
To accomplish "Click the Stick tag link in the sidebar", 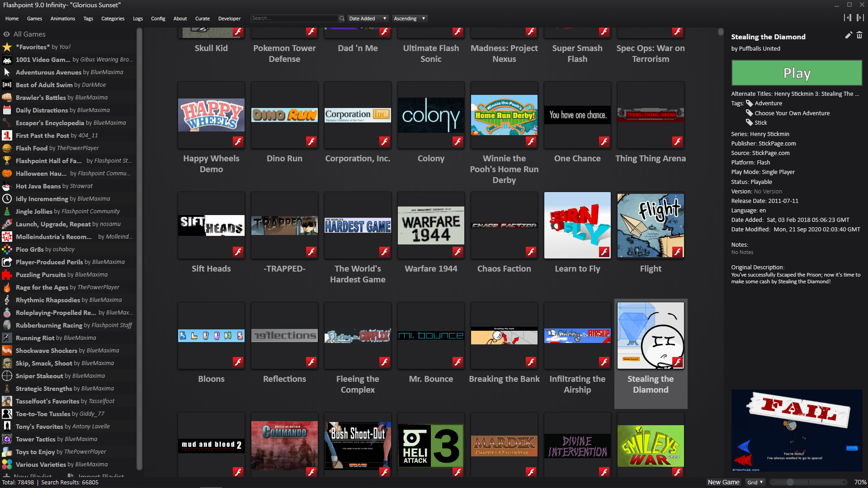I will 759,122.
